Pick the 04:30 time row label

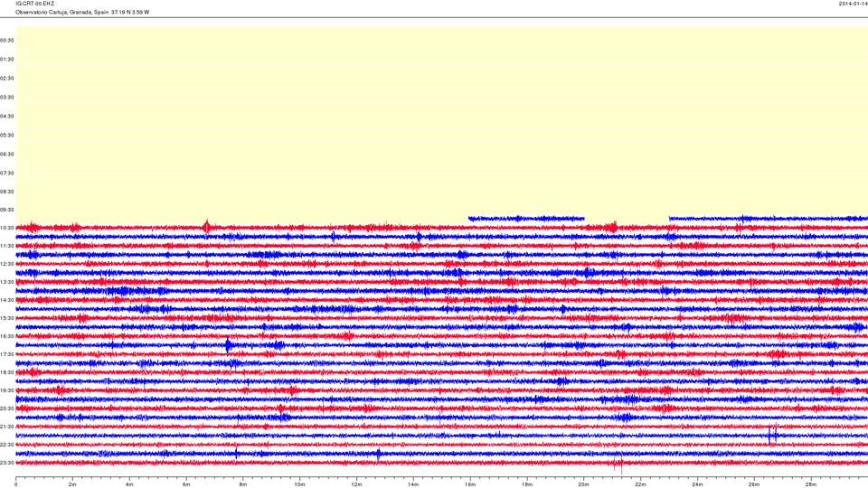pos(7,117)
